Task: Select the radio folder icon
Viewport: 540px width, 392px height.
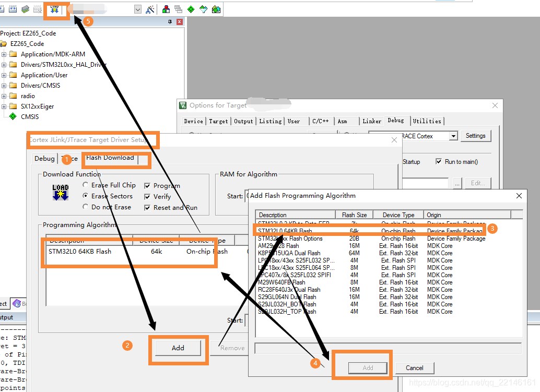Action: tap(13, 96)
